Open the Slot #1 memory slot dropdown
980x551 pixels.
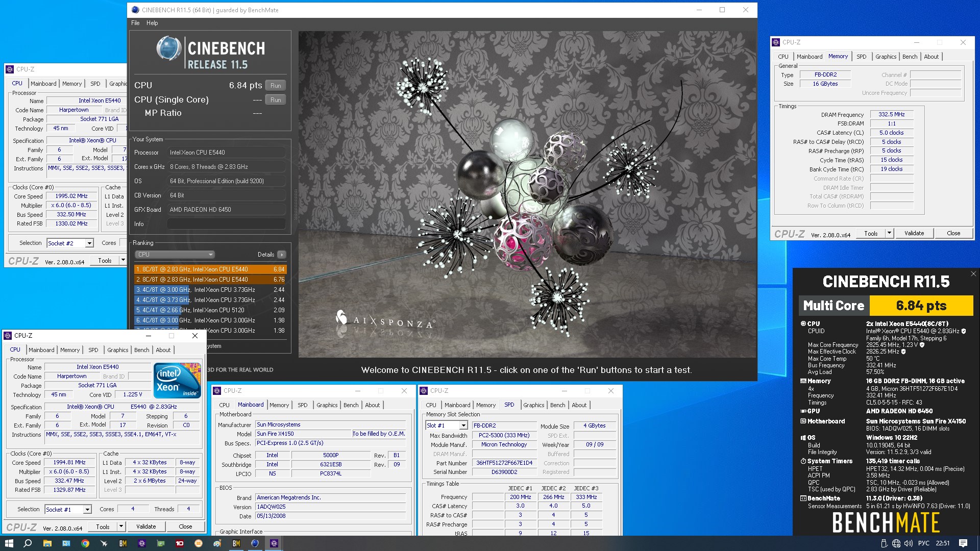pos(463,425)
